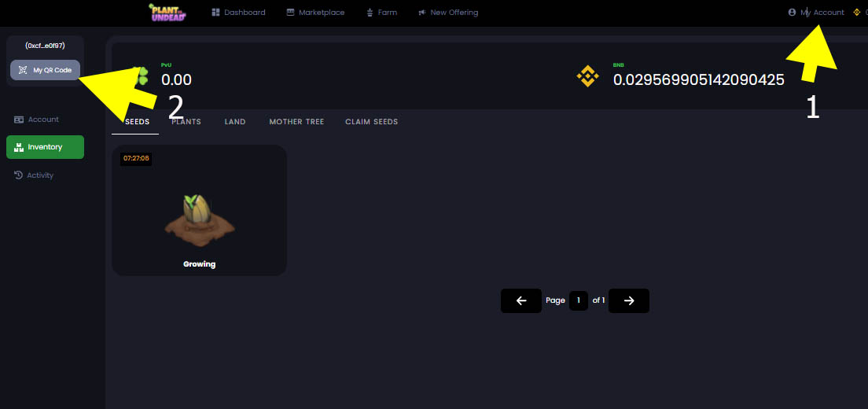This screenshot has height=409, width=868.
Task: Click the My QR Code button
Action: (x=46, y=70)
